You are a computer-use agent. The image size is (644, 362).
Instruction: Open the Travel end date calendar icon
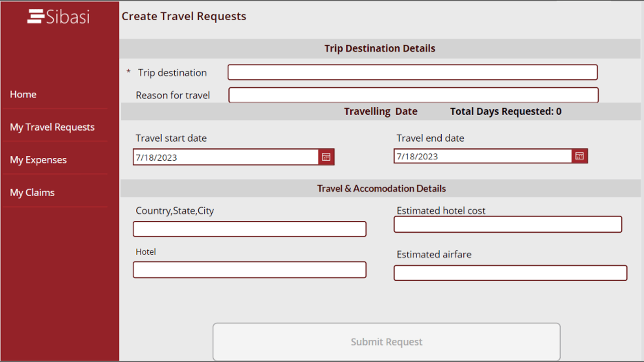[x=580, y=156]
